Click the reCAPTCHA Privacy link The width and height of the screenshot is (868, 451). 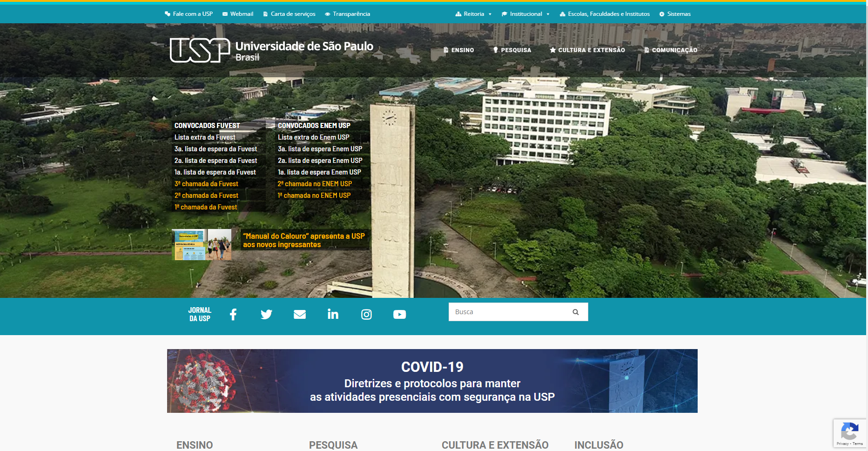point(842,444)
